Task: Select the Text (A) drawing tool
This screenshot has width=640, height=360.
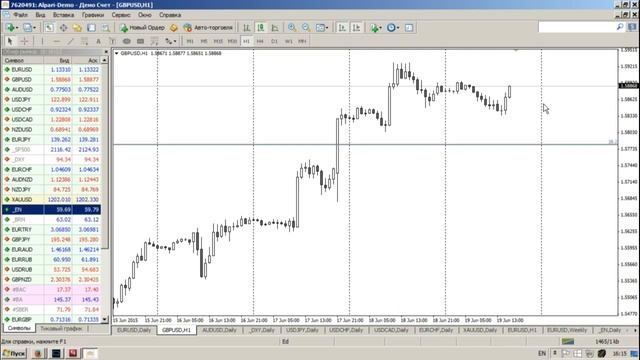Action: [98, 41]
